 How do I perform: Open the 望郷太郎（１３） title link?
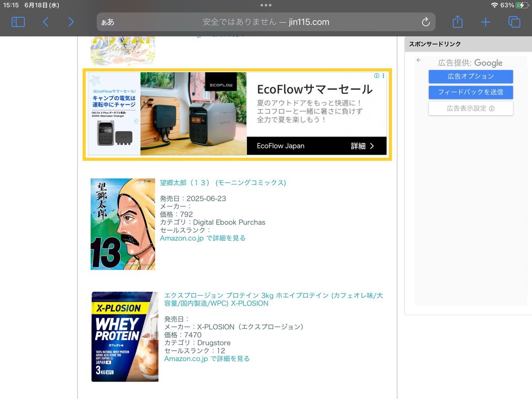[x=223, y=183]
